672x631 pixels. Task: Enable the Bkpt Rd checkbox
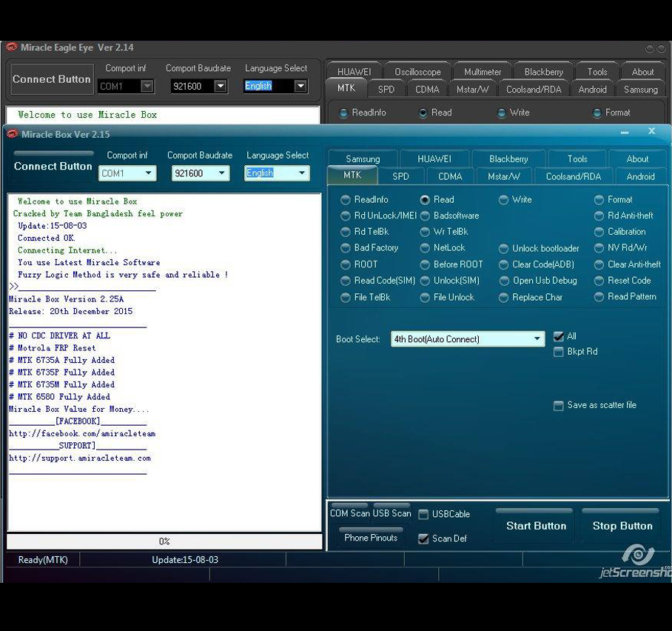coord(559,351)
